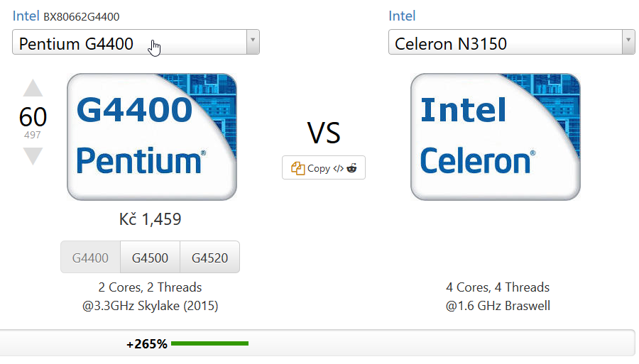The image size is (639, 364).
Task: Click the vote count 60
Action: tap(33, 117)
